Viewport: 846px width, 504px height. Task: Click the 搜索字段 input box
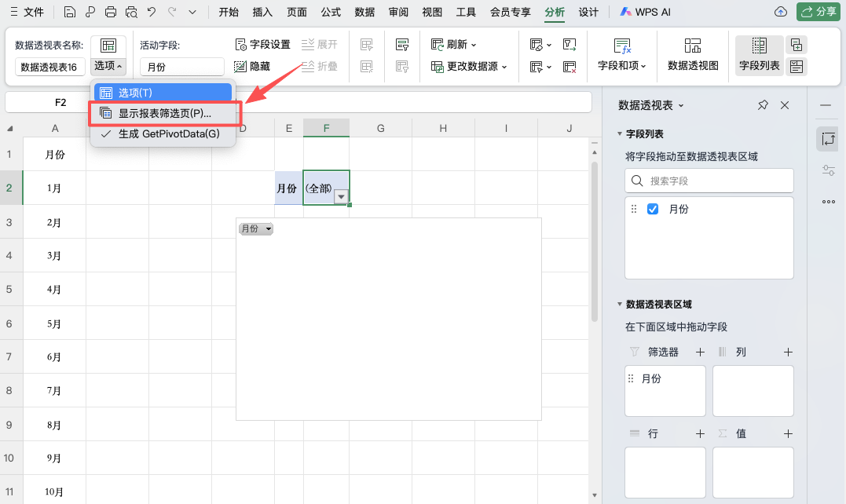click(708, 181)
